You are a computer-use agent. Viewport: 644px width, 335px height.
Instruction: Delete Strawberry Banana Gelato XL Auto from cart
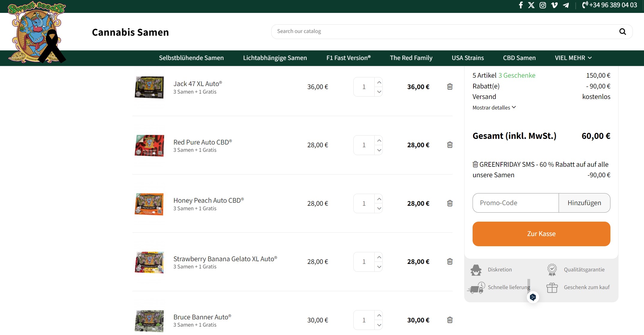tap(450, 262)
